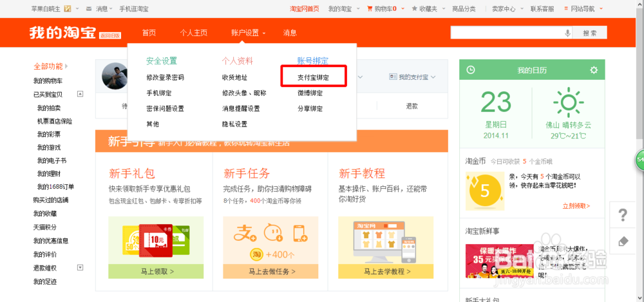Click the 搜索 search button

tap(589, 33)
